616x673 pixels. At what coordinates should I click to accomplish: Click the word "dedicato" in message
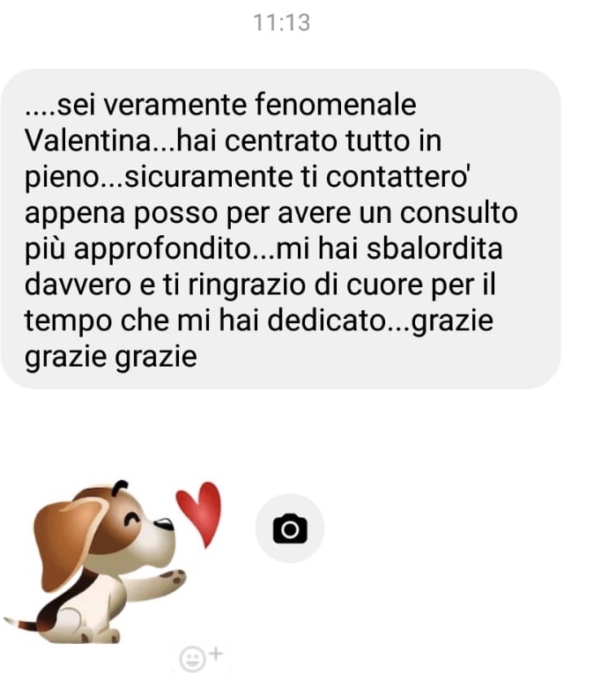tap(327, 320)
